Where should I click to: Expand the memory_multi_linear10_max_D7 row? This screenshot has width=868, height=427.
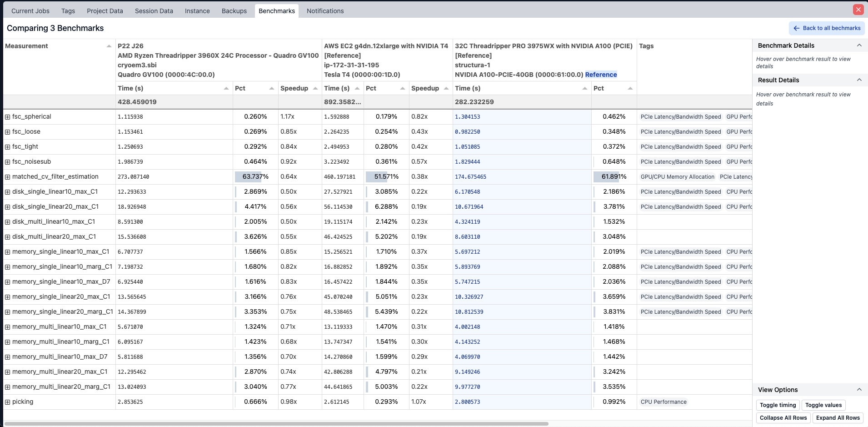7,357
